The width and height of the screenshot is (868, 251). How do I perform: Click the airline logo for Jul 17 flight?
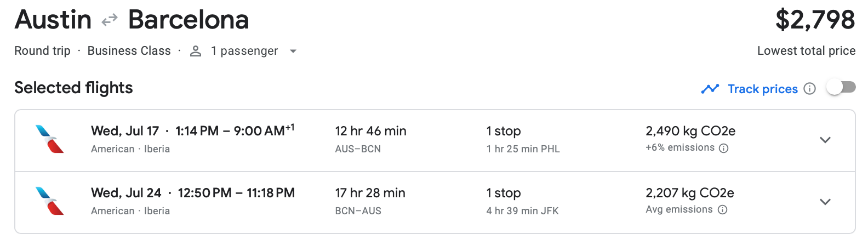point(50,139)
